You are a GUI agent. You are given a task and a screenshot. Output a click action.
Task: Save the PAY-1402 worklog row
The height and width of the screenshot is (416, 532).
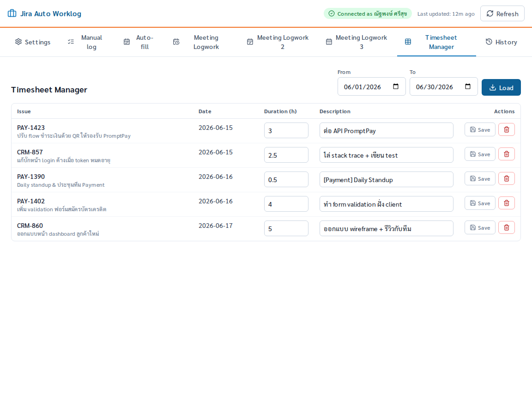480,203
